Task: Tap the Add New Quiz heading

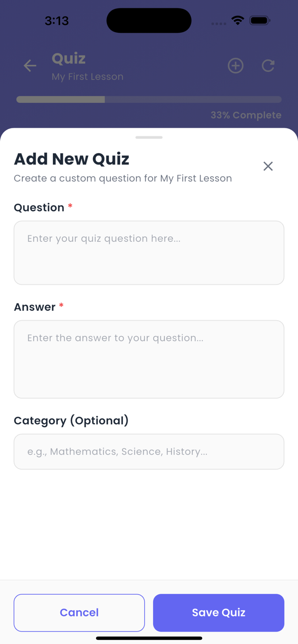Action: click(72, 159)
